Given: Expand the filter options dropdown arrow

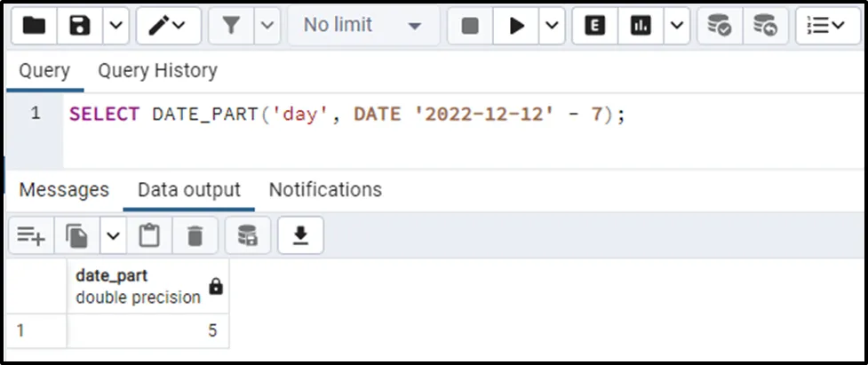Looking at the screenshot, I should point(267,27).
